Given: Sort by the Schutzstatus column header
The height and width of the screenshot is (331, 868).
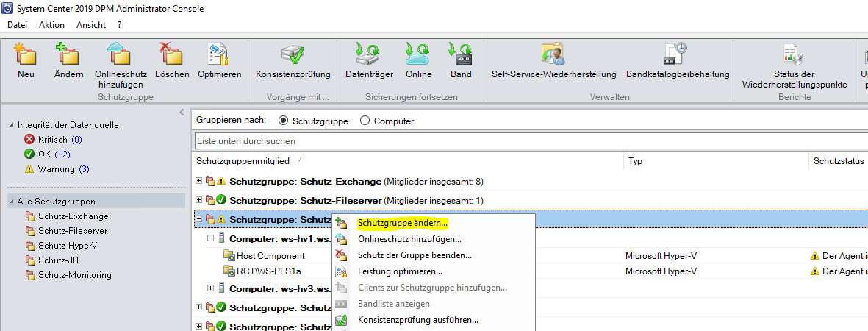Looking at the screenshot, I should coord(839,161).
